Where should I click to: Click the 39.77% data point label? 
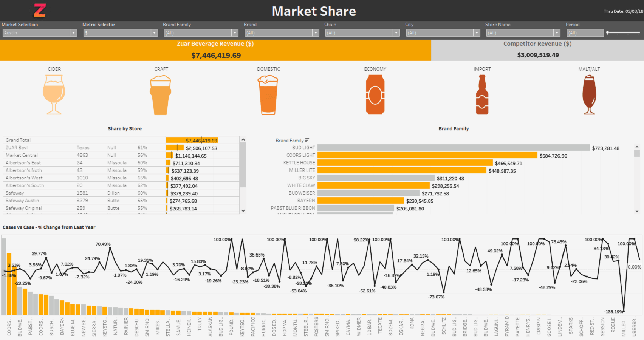pos(39,254)
